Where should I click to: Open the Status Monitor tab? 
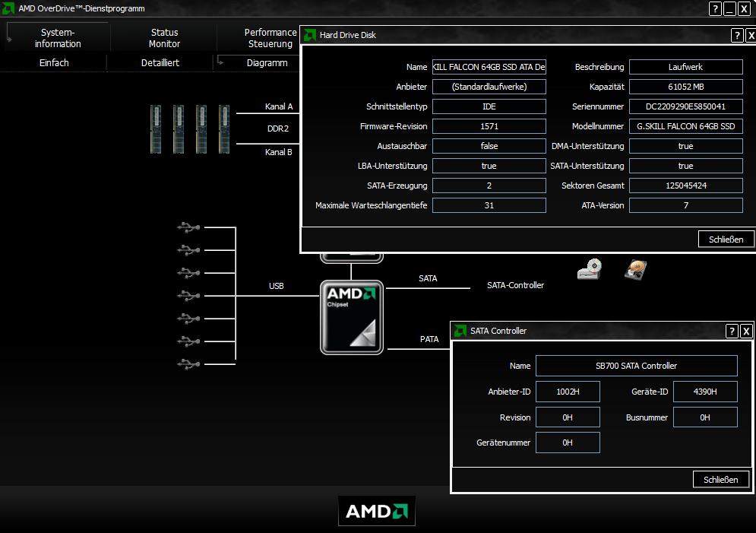pos(164,37)
